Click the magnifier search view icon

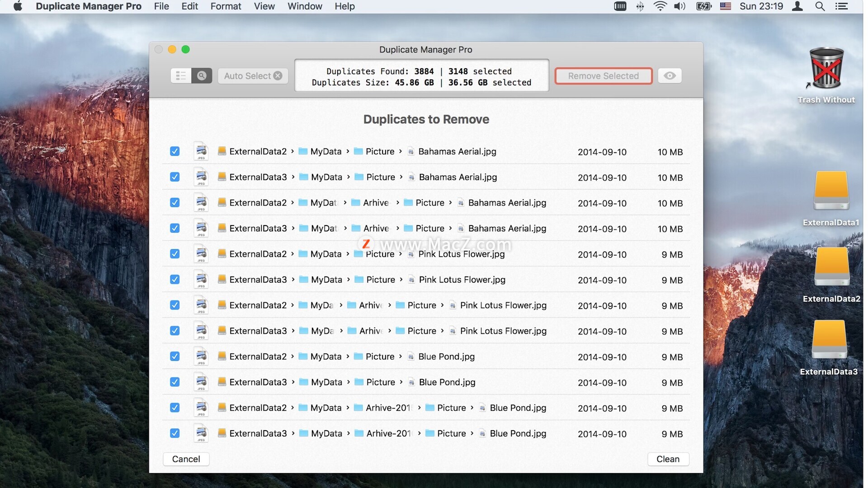coord(202,76)
